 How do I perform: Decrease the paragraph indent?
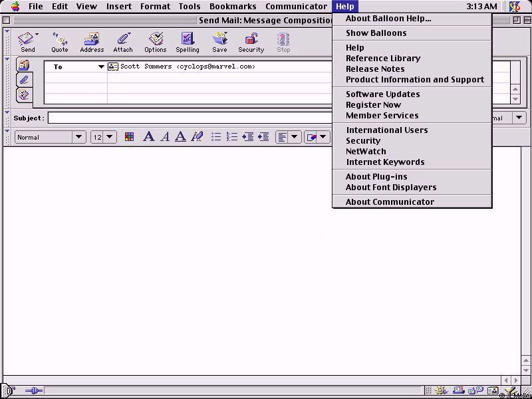247,137
